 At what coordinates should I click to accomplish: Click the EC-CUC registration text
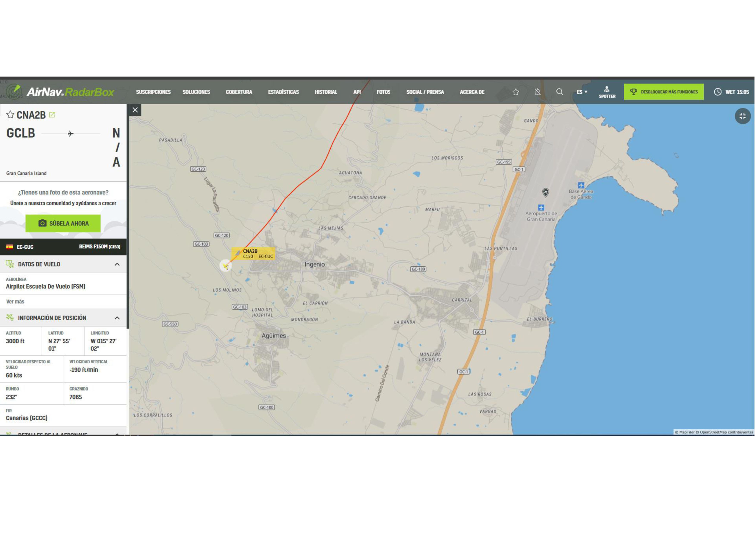[x=25, y=247]
